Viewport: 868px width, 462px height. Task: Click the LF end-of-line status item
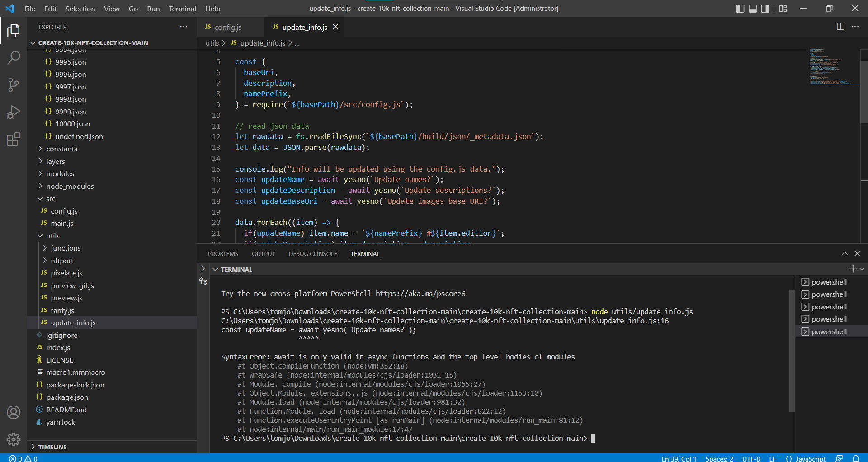click(772, 458)
